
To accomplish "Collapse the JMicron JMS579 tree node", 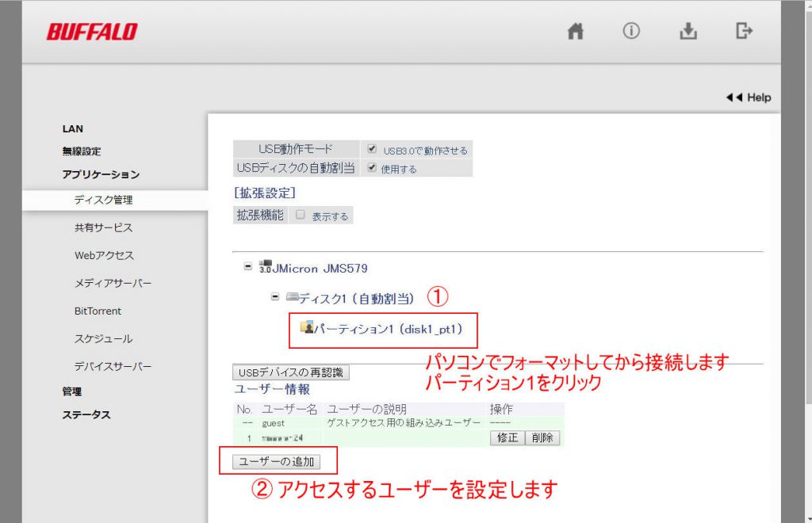I will [248, 267].
